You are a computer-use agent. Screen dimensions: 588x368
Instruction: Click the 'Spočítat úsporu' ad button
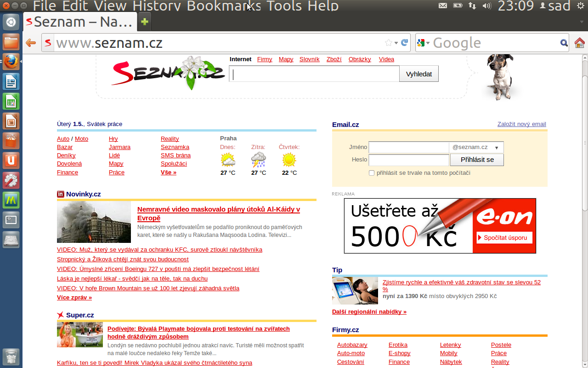[x=504, y=238]
